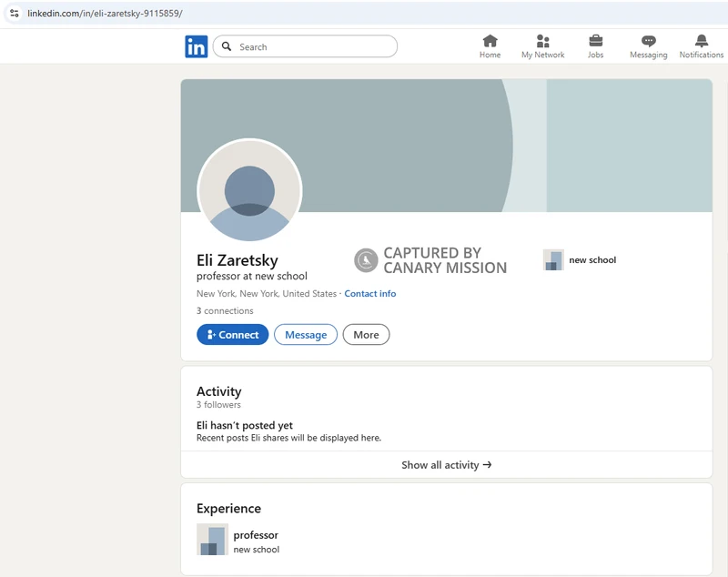The image size is (728, 577).
Task: Click the new school logo under Experience
Action: click(212, 540)
